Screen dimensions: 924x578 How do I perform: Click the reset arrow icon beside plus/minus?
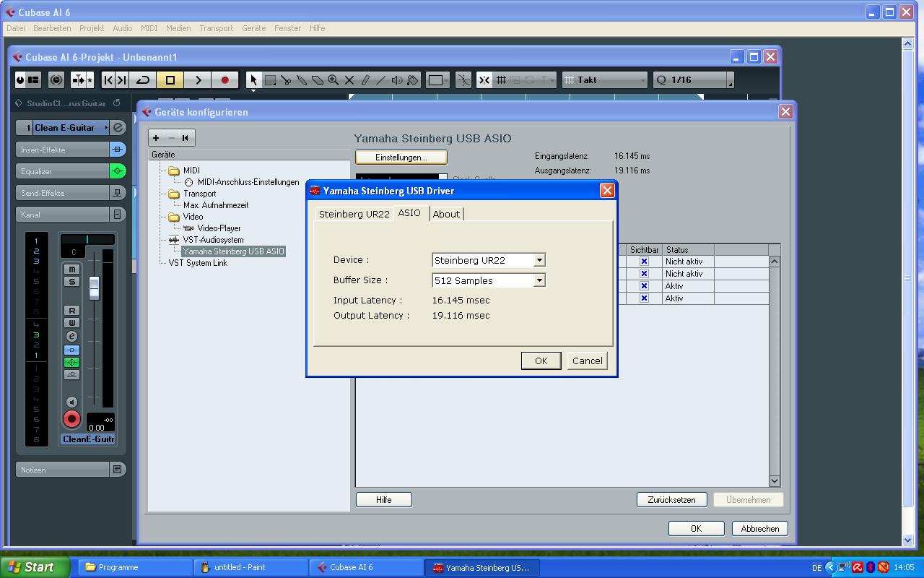186,138
